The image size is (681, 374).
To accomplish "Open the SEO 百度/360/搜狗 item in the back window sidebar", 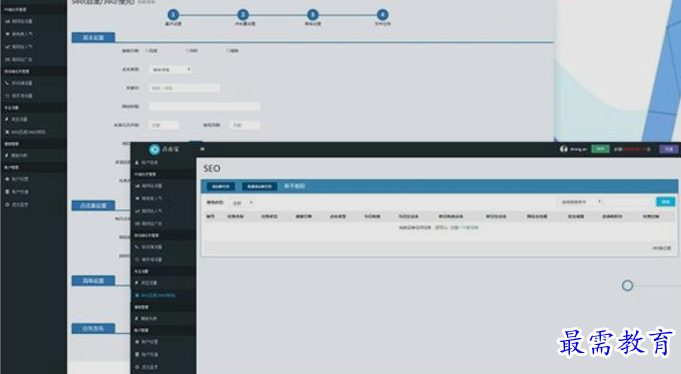I will [33, 132].
